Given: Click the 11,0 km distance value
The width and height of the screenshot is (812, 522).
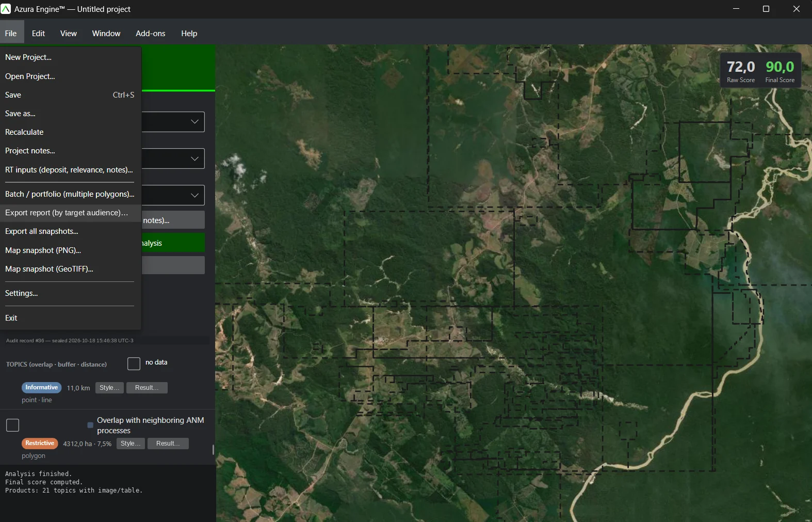Looking at the screenshot, I should coord(78,388).
